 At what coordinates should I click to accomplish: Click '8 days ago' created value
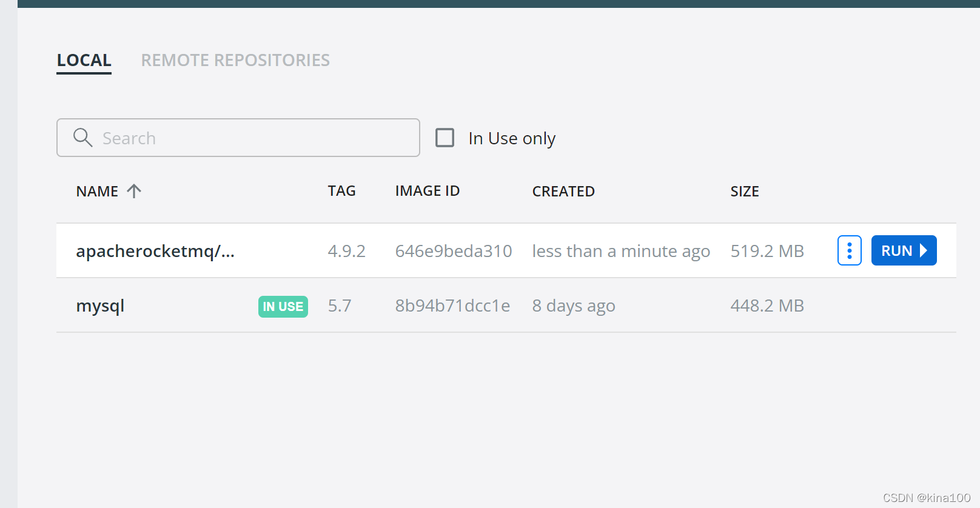click(574, 306)
